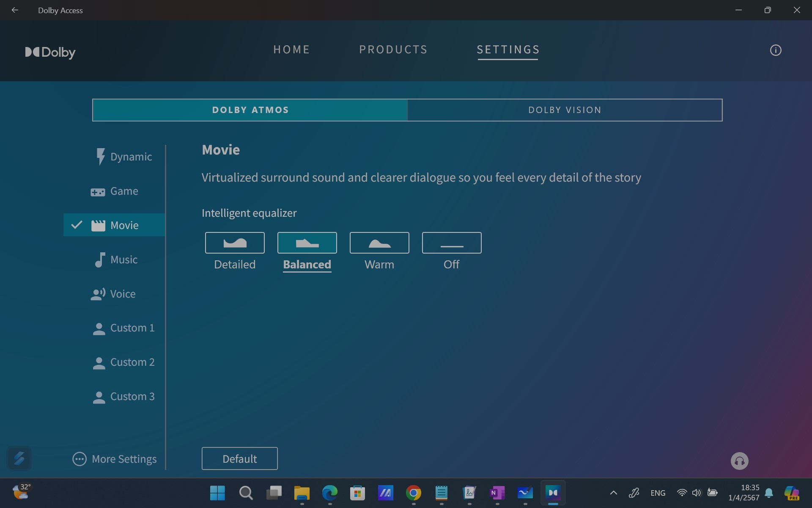Open the Custom 3 profile
This screenshot has height=508, width=812.
(123, 397)
